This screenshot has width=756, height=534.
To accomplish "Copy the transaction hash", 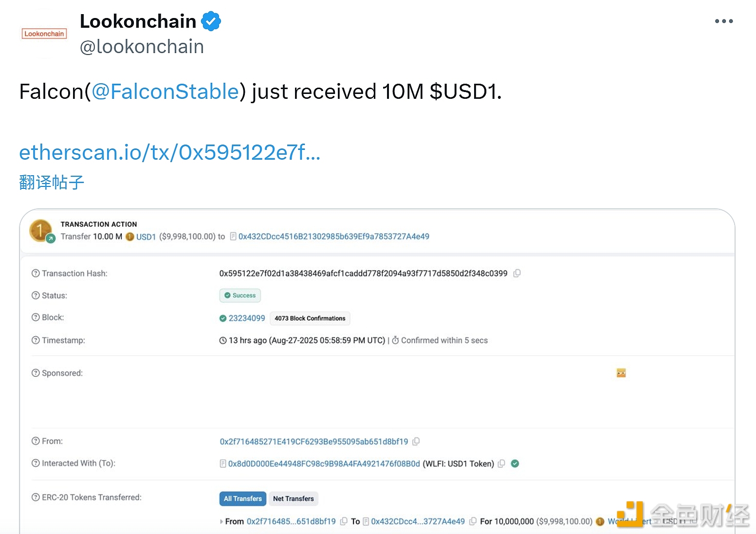I will [517, 274].
